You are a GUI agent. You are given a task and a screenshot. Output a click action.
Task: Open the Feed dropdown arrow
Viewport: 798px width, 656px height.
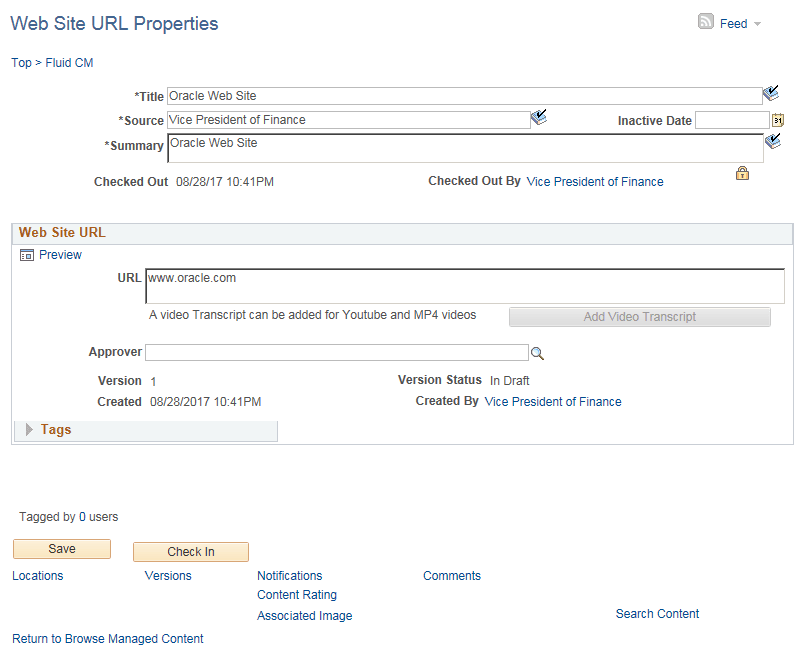[757, 24]
